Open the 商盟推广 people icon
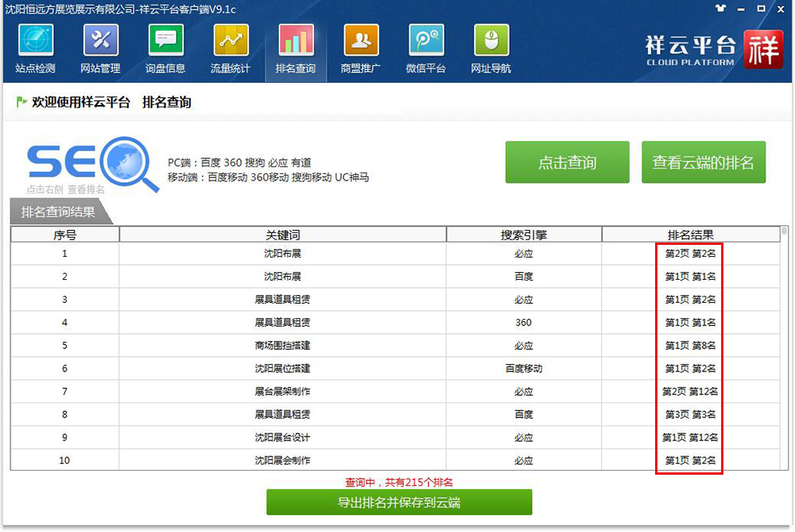The width and height of the screenshot is (795, 532). click(361, 40)
